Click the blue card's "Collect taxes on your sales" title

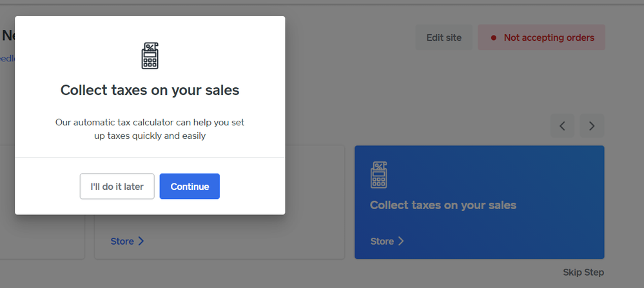coord(443,205)
